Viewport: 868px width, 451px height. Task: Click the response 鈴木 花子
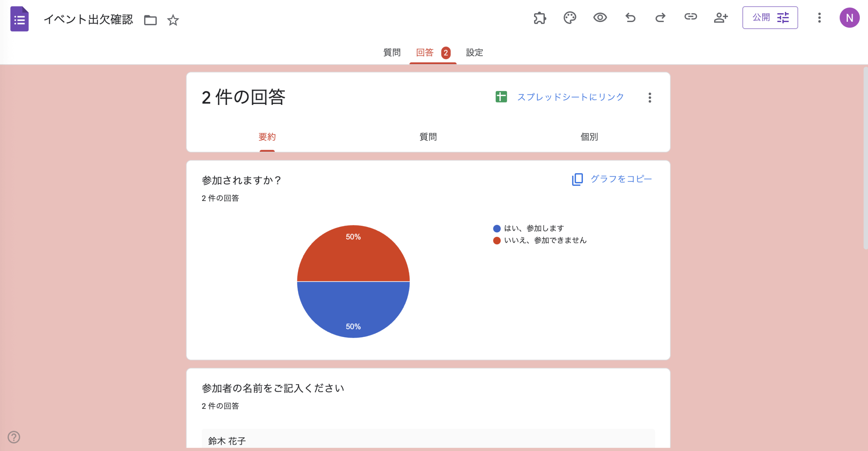[x=227, y=441]
